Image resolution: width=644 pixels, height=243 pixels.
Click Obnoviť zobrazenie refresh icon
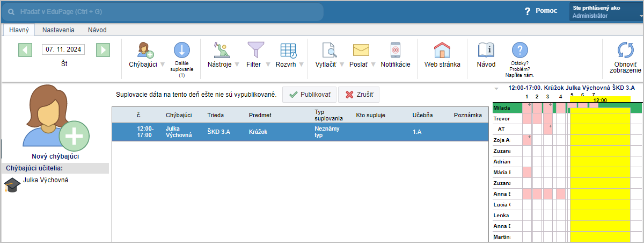coord(625,50)
